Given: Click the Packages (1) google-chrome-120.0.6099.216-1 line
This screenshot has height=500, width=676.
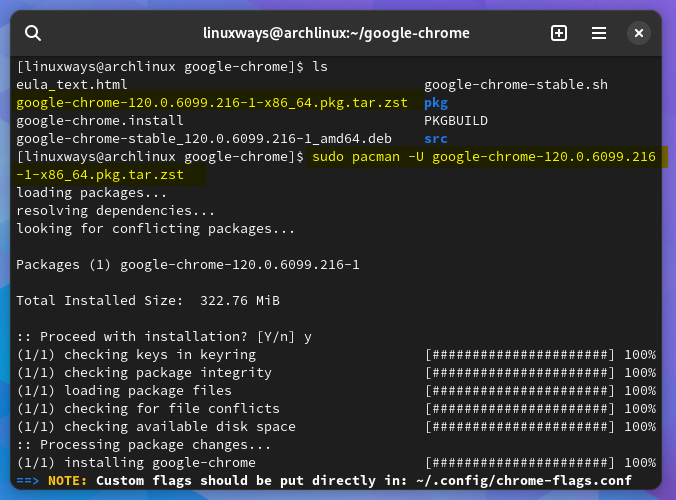Looking at the screenshot, I should click(188, 265).
